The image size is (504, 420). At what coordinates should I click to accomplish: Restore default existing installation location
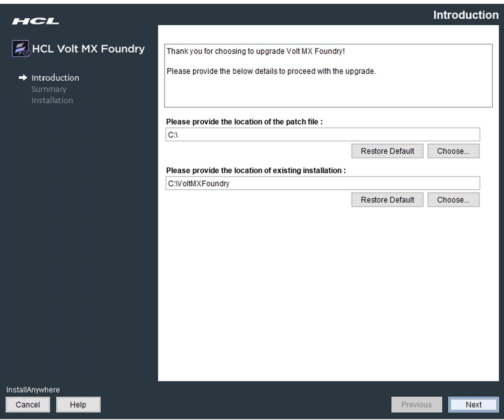click(x=387, y=200)
